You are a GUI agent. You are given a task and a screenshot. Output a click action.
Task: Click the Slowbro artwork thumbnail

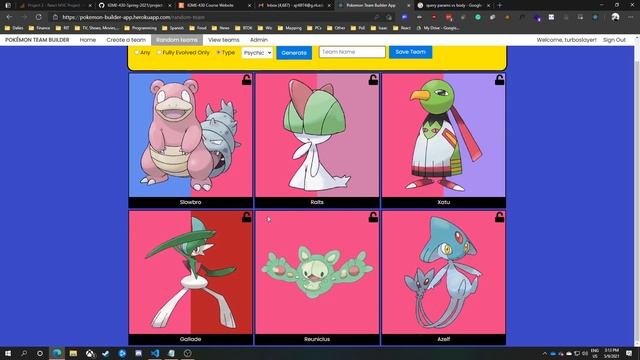tap(190, 135)
